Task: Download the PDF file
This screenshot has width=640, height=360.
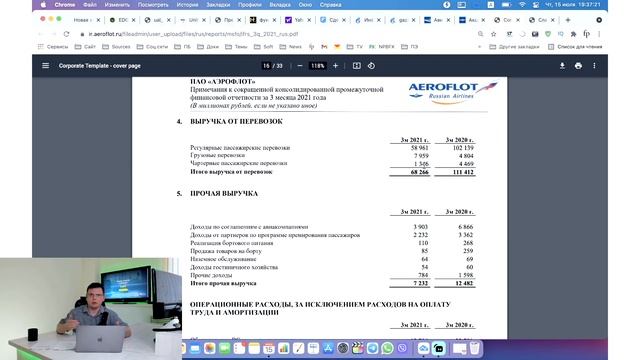Action: coord(562,66)
